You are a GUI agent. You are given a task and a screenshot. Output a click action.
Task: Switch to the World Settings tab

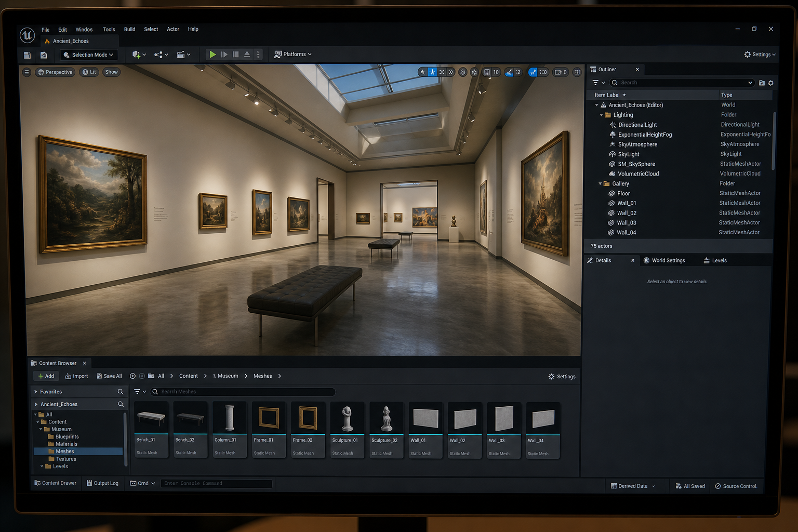click(664, 260)
